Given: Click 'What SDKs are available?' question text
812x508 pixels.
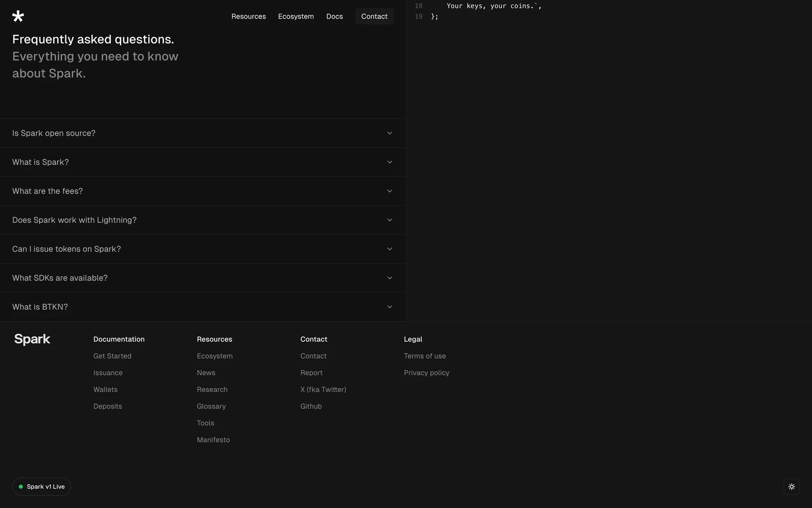Looking at the screenshot, I should tap(60, 278).
